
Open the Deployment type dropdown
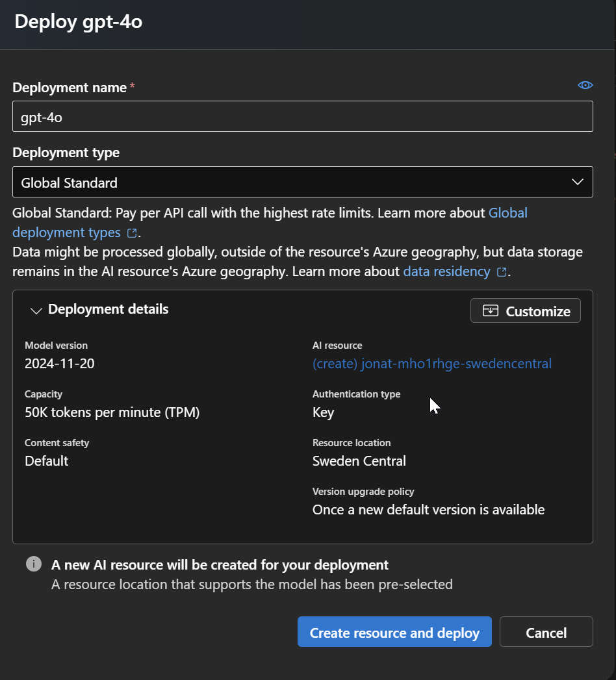[302, 182]
